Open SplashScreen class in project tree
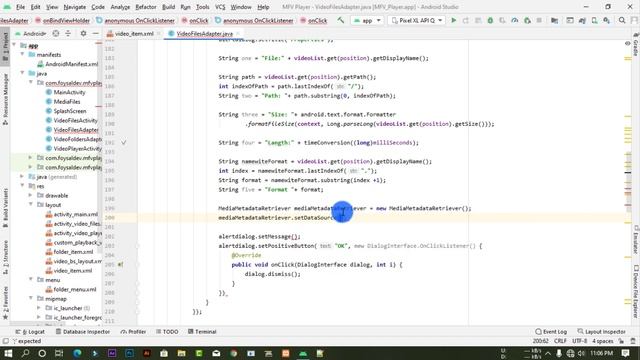640x360 pixels. tap(70, 111)
